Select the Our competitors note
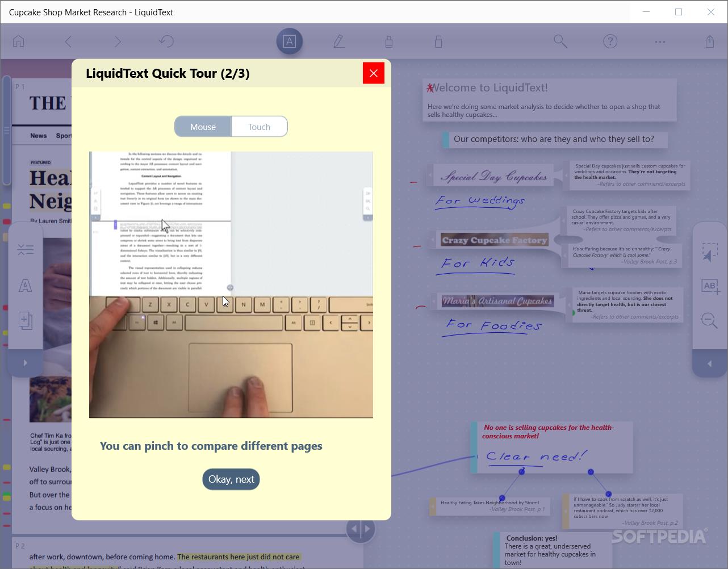This screenshot has height=569, width=728. point(554,139)
